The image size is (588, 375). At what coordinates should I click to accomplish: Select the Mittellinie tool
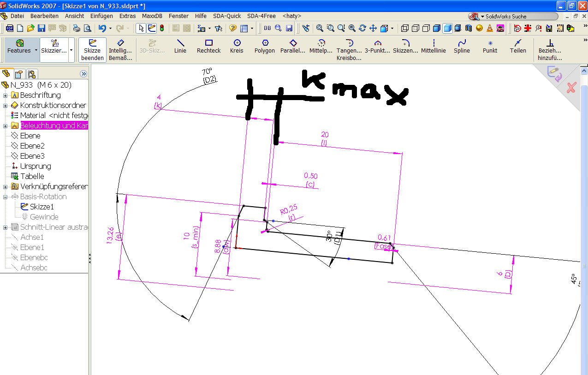click(434, 46)
